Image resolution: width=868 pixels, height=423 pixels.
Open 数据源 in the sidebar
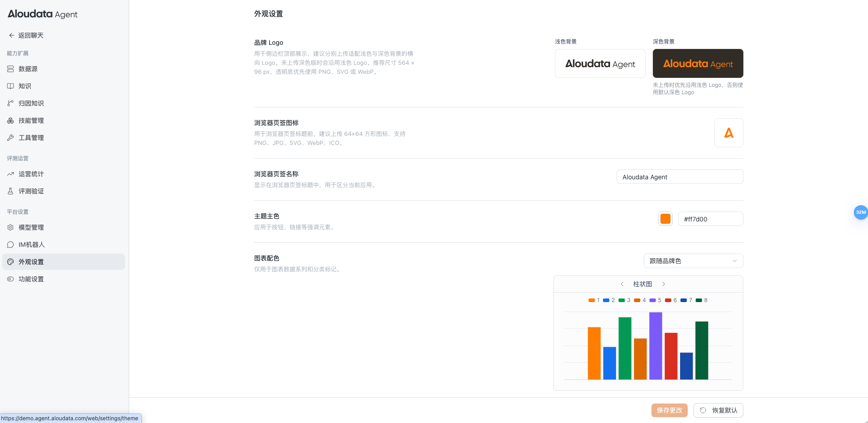[x=63, y=69]
